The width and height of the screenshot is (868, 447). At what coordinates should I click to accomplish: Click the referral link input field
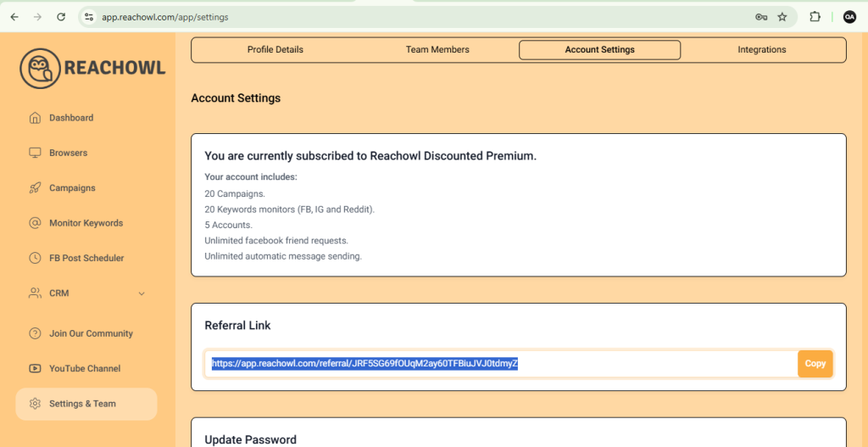(501, 364)
